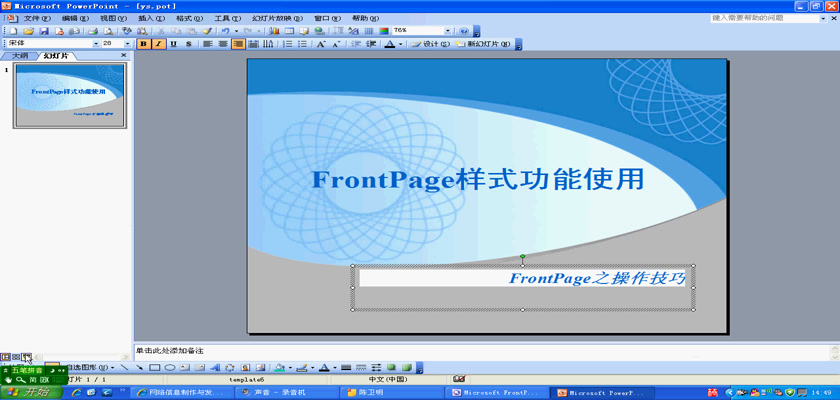Open the help question box dropdown arrow
The width and height of the screenshot is (840, 400).
823,18
